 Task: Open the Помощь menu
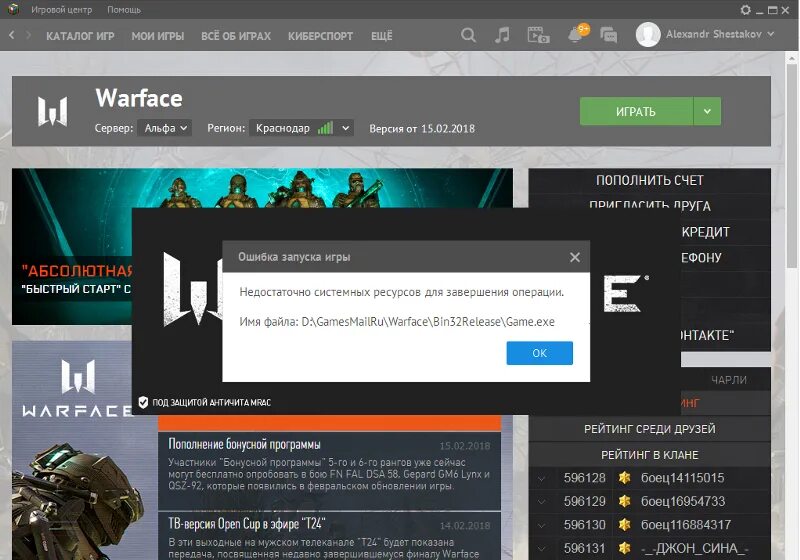pyautogui.click(x=124, y=10)
